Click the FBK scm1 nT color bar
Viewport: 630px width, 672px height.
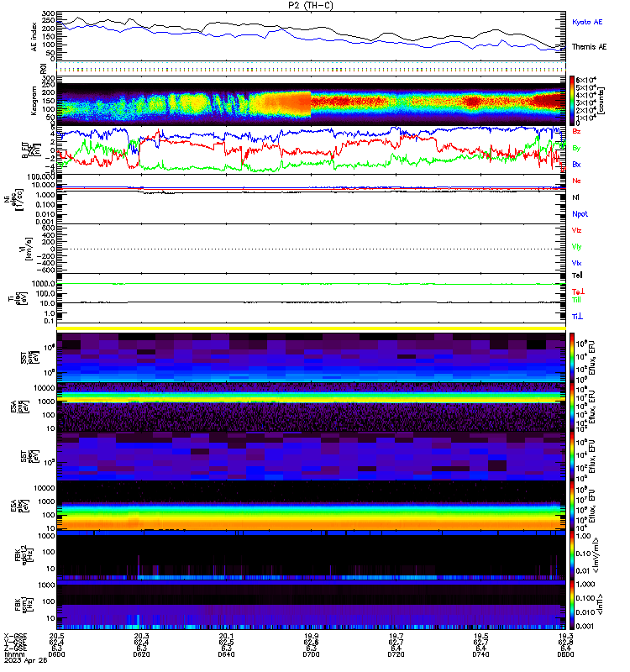572,605
